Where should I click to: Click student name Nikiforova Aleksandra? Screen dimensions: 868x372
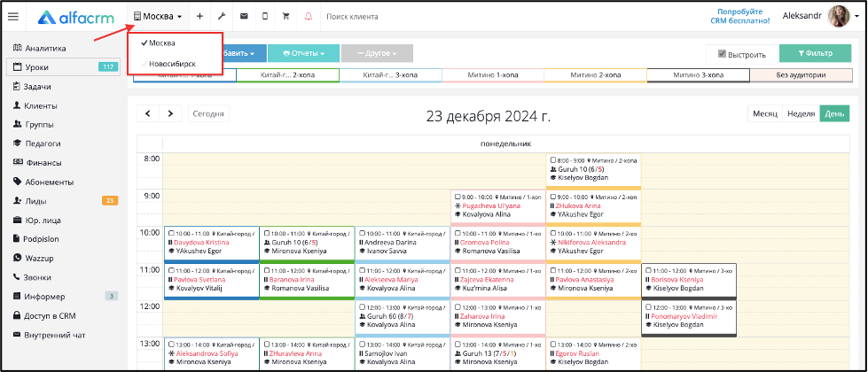591,243
